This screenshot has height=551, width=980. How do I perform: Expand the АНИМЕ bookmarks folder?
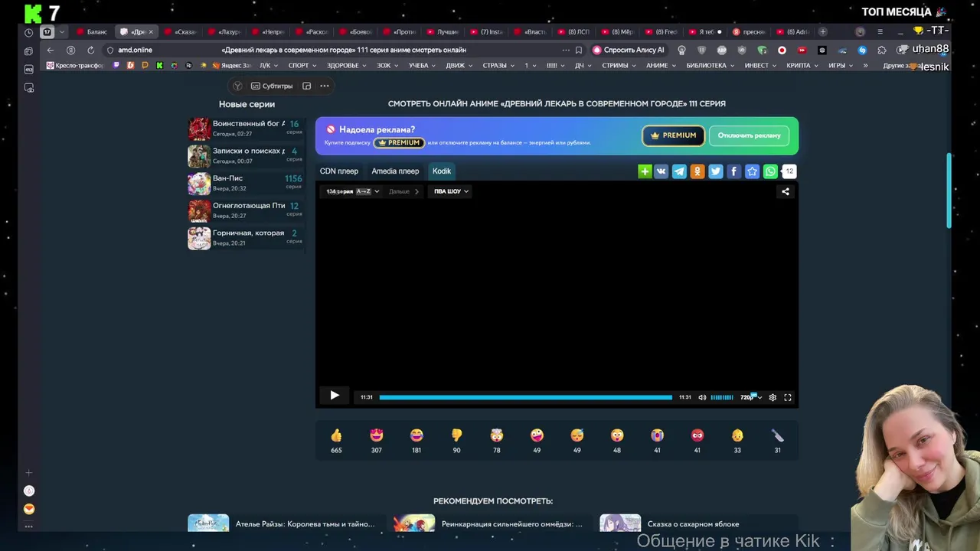pos(661,66)
